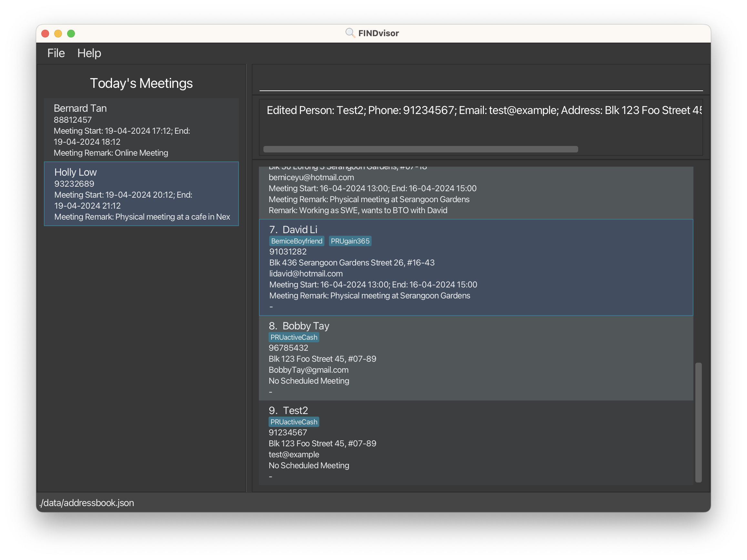Click the FINDvisor magnifying glass icon
The height and width of the screenshot is (560, 747).
coord(350,33)
